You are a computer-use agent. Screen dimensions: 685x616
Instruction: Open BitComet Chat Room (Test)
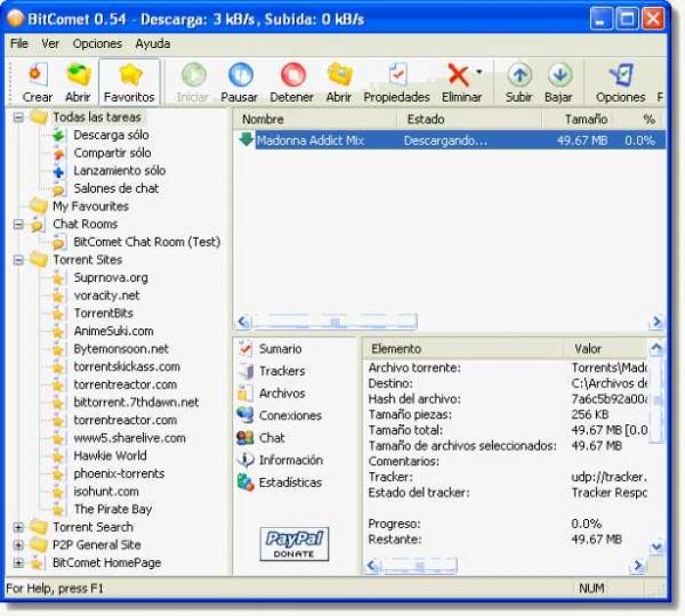coord(147,242)
